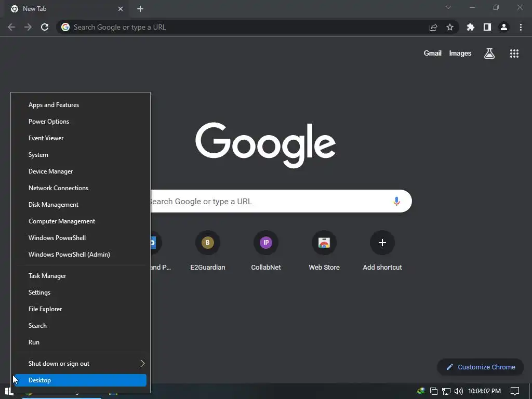Open the volume speaker tray icon
This screenshot has width=532, height=399.
458,391
